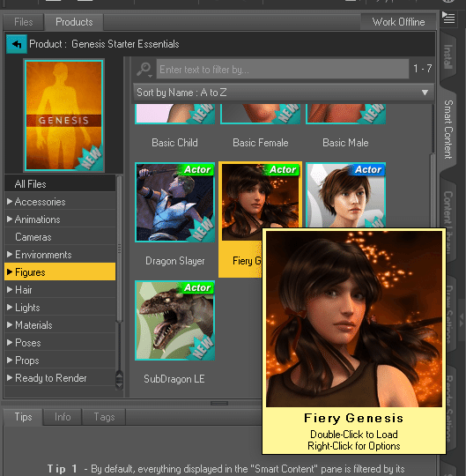Click the Hair category label

point(24,290)
